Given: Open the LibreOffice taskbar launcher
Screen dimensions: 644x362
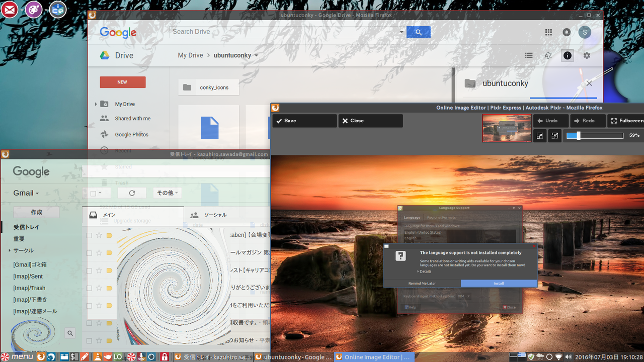Looking at the screenshot, I should click(117, 357).
